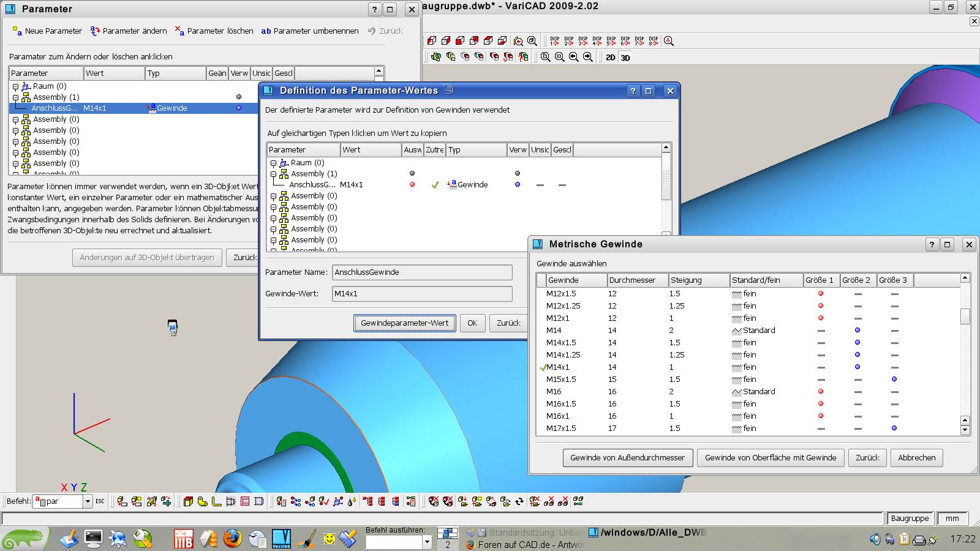Click the magnifier with red down arrow
The width and height of the screenshot is (980, 551).
pyautogui.click(x=669, y=41)
